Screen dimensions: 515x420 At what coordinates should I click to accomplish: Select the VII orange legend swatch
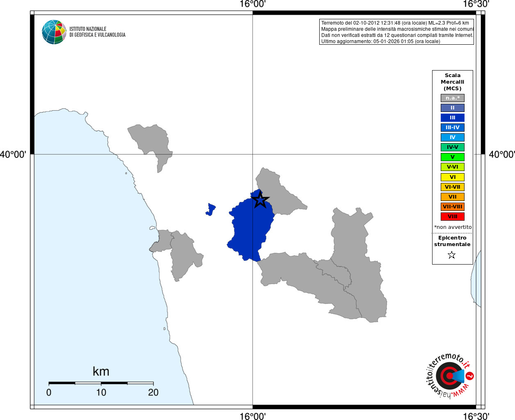(453, 197)
